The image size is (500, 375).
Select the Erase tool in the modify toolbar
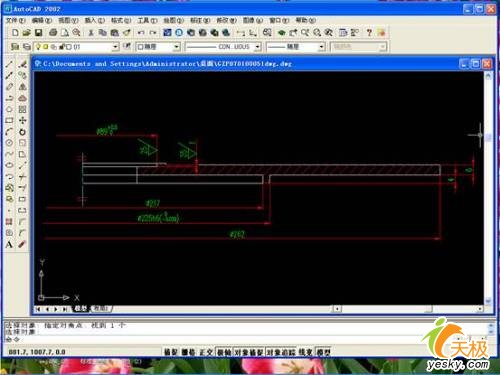[22, 64]
